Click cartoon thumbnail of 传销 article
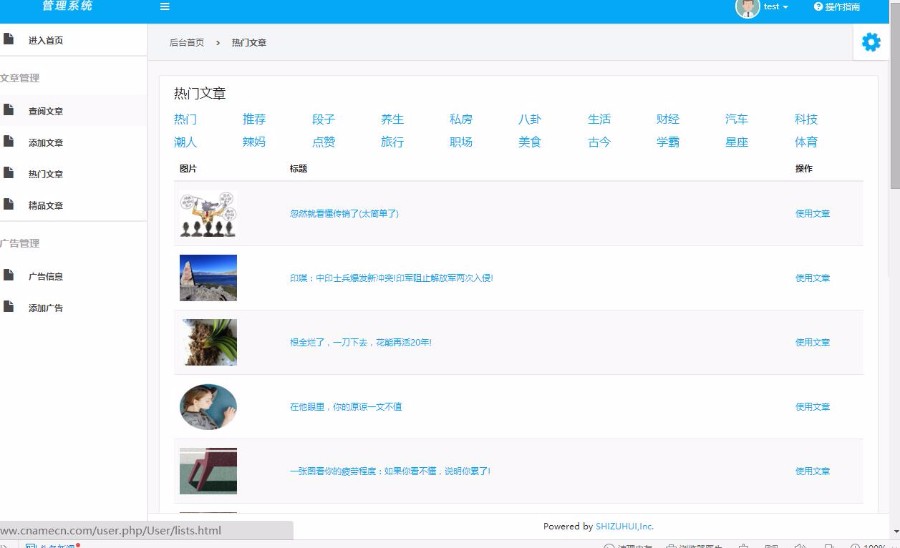This screenshot has width=900, height=548. pyautogui.click(x=208, y=213)
